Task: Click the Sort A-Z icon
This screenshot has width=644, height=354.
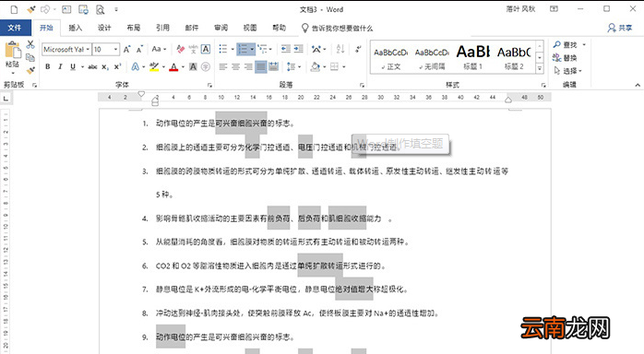Action: pos(340,50)
